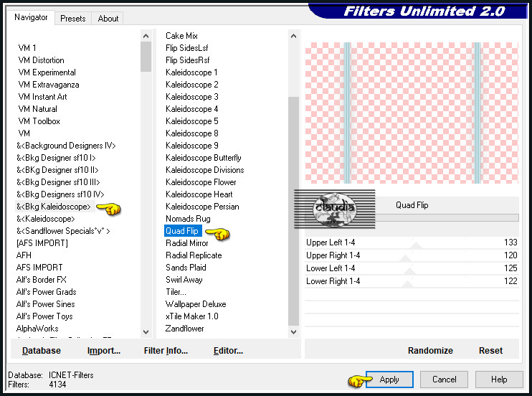Select Nomads Rug filter
The width and height of the screenshot is (532, 396).
[x=188, y=219]
